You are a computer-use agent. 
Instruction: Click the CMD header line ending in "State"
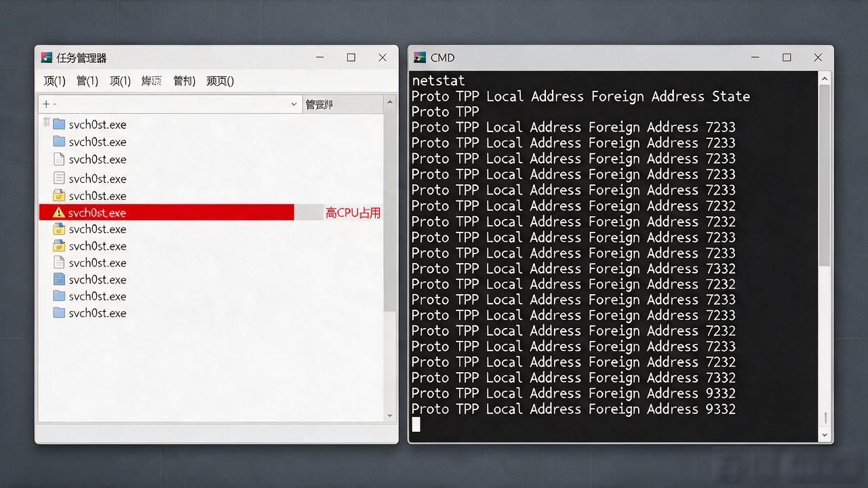click(x=580, y=96)
